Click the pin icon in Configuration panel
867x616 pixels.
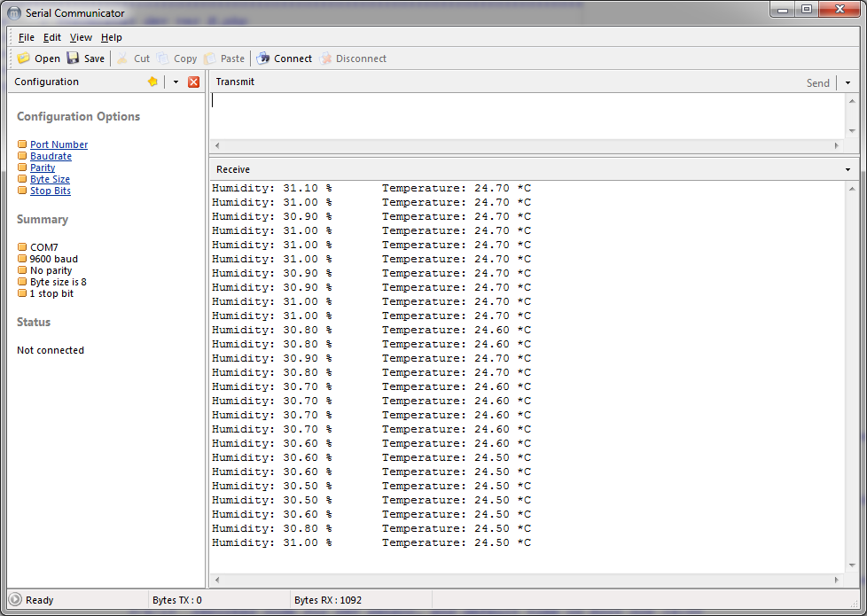pyautogui.click(x=152, y=82)
